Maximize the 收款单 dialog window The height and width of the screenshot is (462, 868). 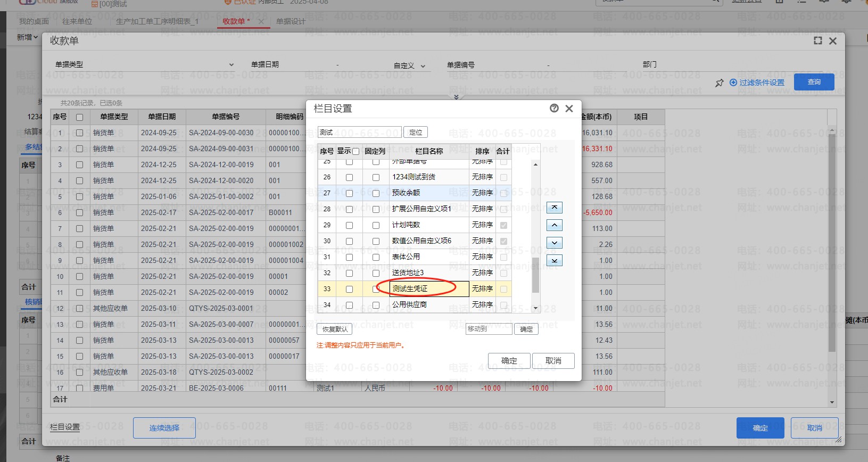click(818, 40)
